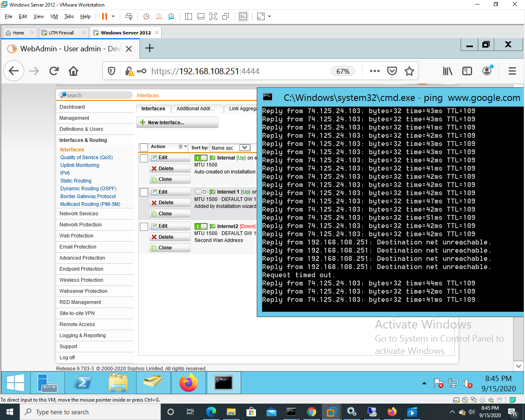Click Firefox back arrow button

pyautogui.click(x=14, y=71)
